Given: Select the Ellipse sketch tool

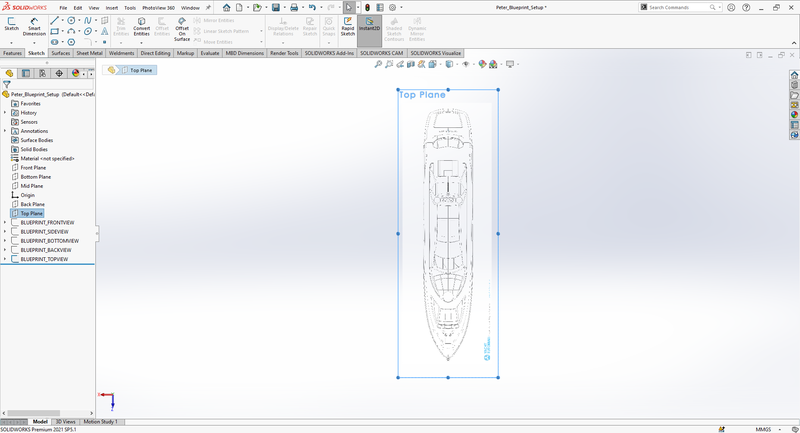Looking at the screenshot, I should point(88,31).
